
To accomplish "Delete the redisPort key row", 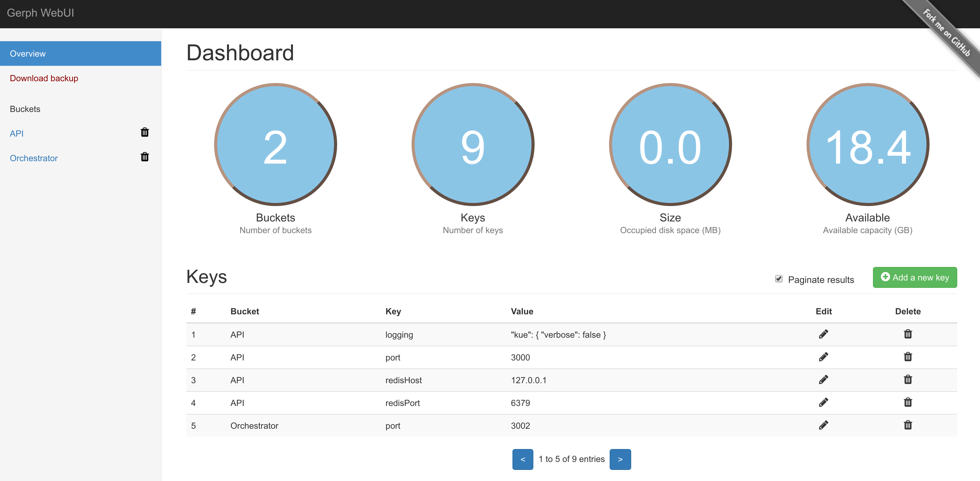I will (908, 403).
